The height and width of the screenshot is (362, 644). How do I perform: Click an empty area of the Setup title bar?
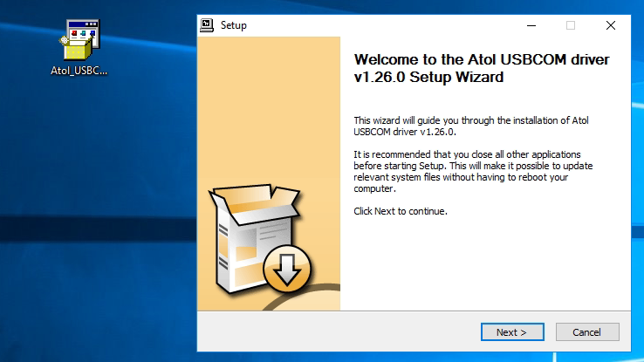(375, 25)
